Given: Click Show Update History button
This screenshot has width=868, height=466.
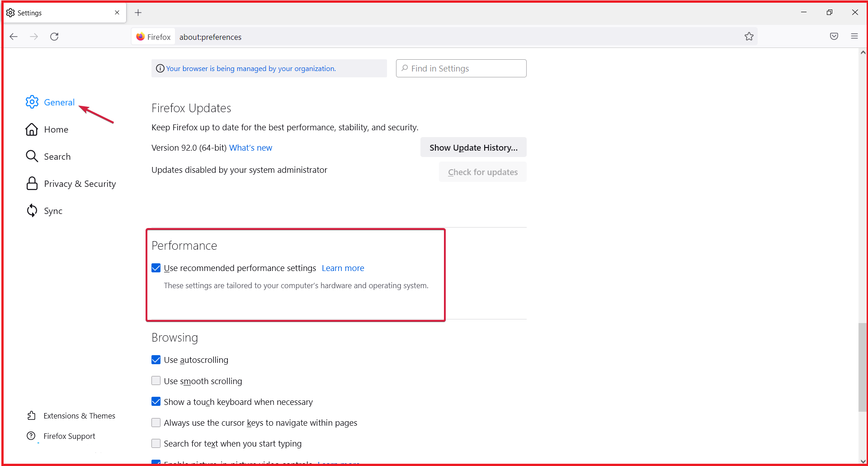Looking at the screenshot, I should point(473,147).
